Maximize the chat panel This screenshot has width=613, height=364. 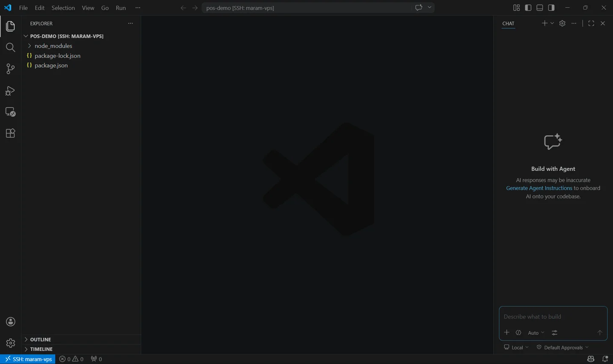[x=591, y=23]
